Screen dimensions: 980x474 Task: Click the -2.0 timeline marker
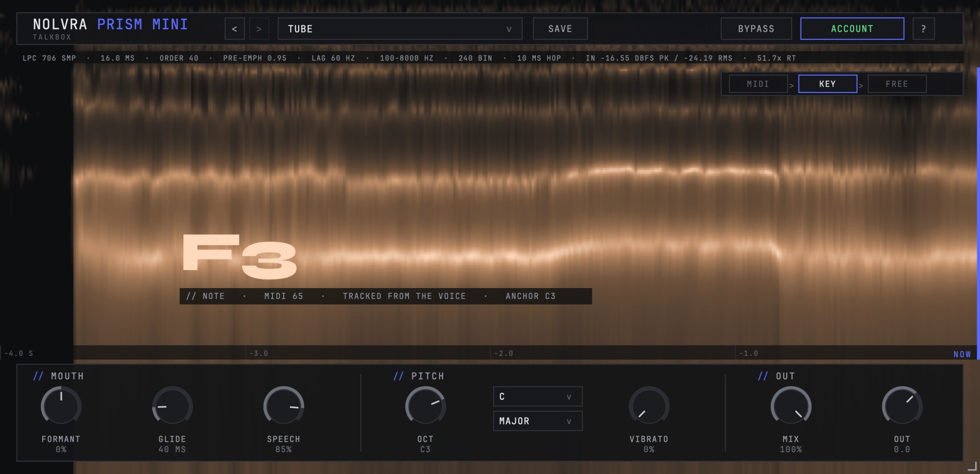click(504, 353)
